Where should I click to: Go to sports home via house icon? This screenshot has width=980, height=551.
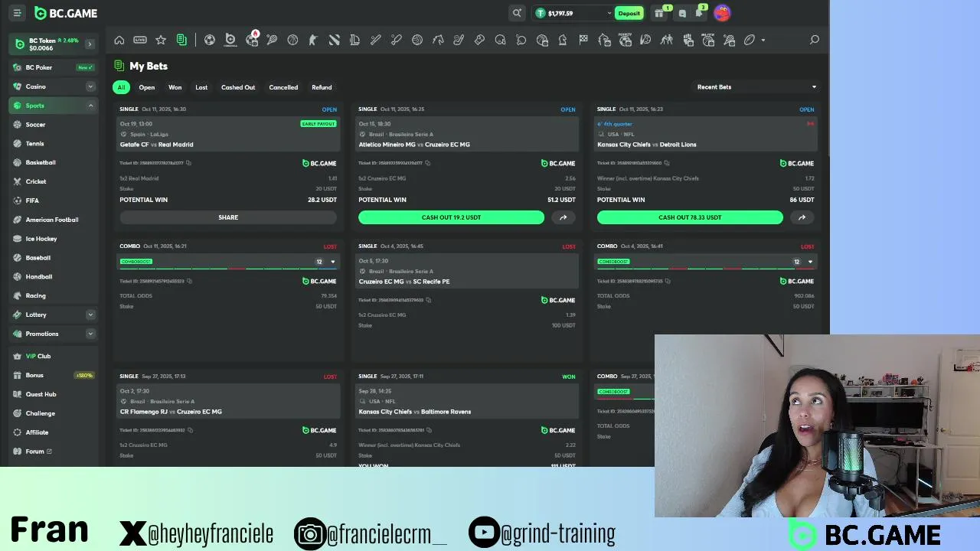[119, 40]
